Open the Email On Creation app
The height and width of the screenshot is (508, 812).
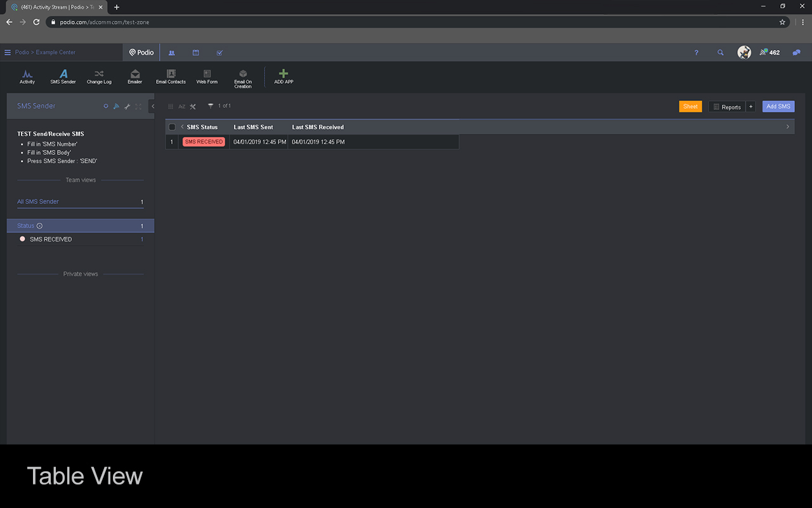pos(243,79)
